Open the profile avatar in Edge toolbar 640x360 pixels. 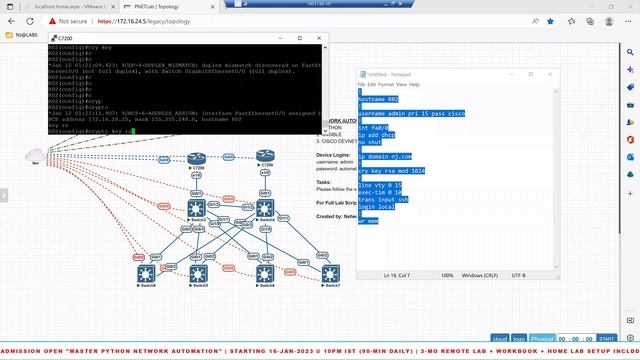(x=609, y=21)
